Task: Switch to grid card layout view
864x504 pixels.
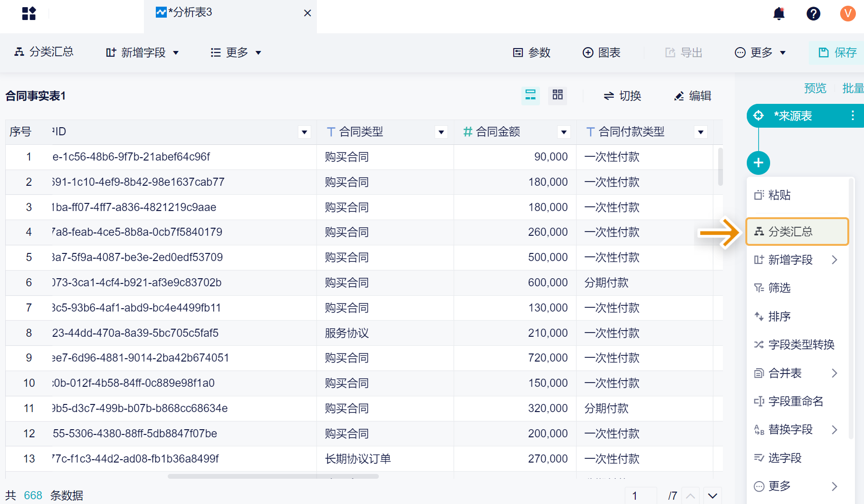Action: click(x=558, y=95)
